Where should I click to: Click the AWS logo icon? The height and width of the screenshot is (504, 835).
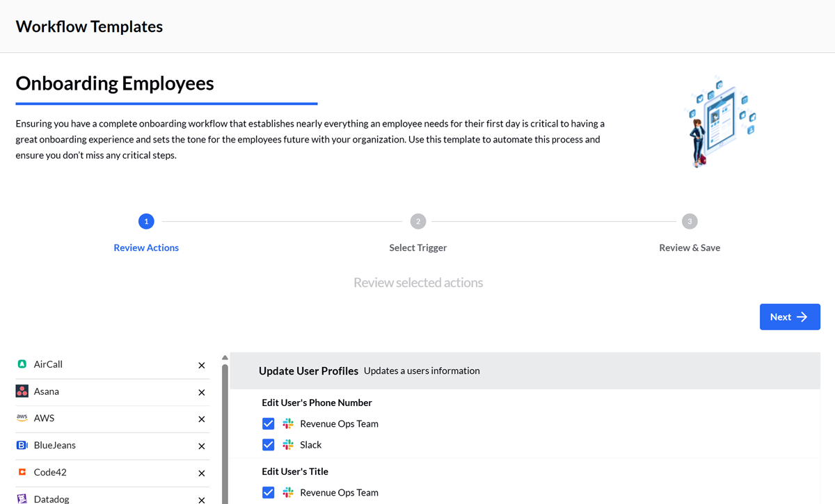[x=22, y=418]
